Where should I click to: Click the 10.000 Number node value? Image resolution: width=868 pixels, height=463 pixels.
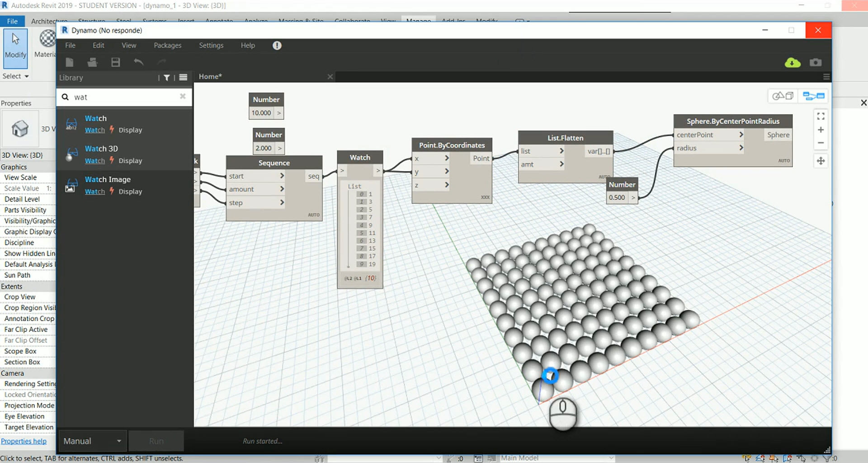(261, 113)
